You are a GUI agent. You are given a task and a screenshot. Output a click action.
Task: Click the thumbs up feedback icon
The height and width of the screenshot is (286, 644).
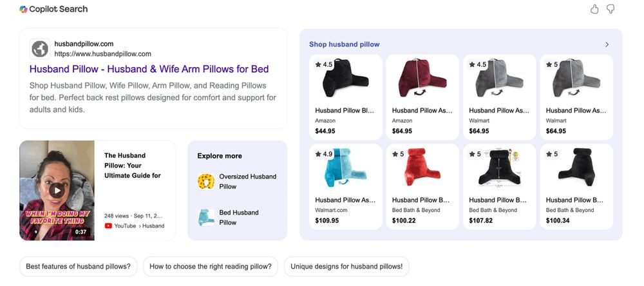coord(594,9)
